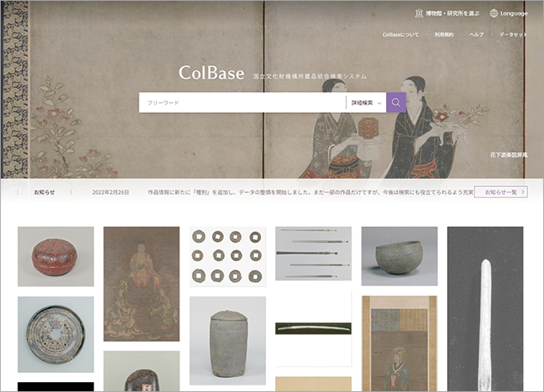Click the chevron next to 詳細検索
The height and width of the screenshot is (392, 544).
point(379,103)
